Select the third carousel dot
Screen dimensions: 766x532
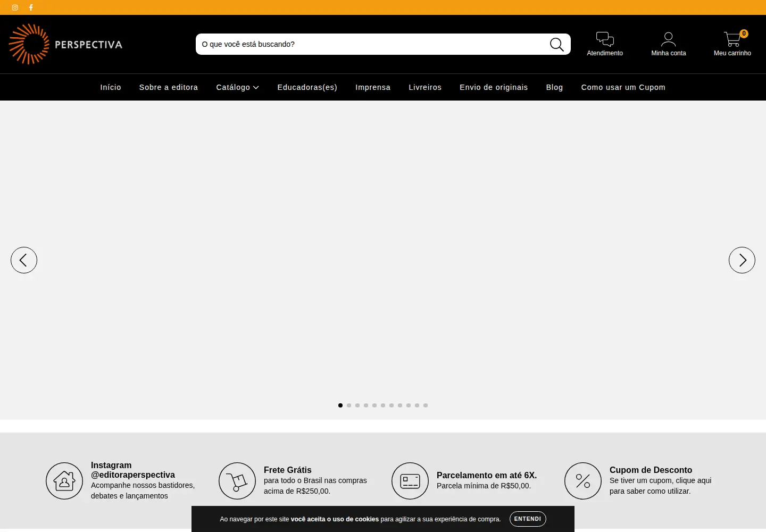357,405
